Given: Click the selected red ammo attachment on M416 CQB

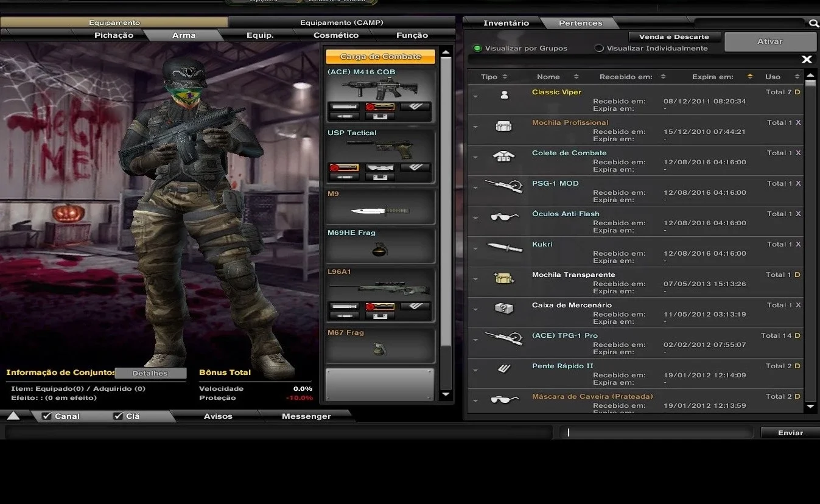Looking at the screenshot, I should tap(380, 107).
